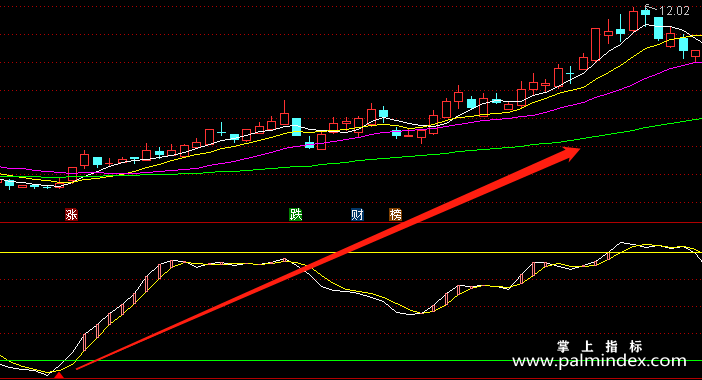Click the green 跌 marker icon

coord(295,215)
